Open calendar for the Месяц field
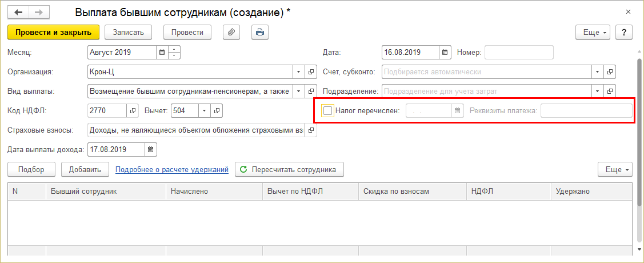This screenshot has width=644, height=263. click(162, 53)
